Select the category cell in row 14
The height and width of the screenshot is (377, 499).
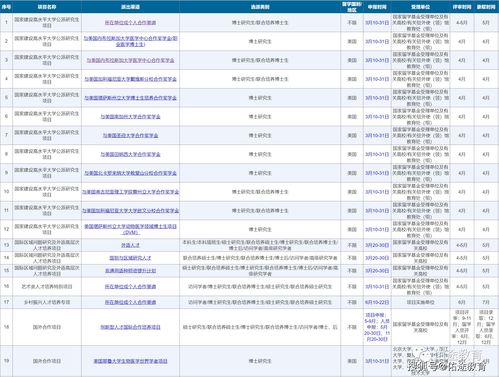point(260,258)
